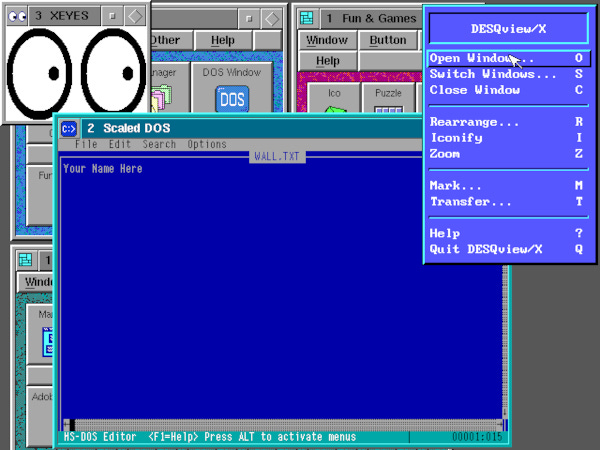Select Quit DESQview/X menu entry

click(509, 249)
